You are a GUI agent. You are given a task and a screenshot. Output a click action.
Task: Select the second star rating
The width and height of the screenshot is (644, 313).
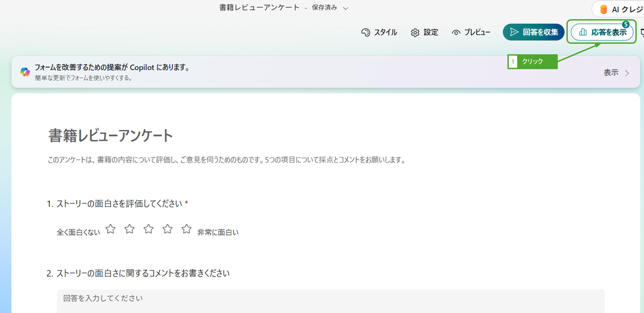[x=130, y=229]
